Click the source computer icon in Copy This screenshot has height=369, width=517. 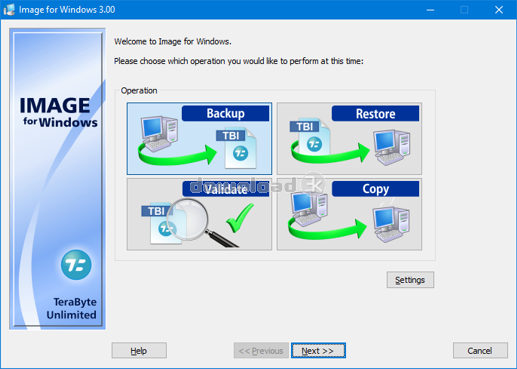coord(309,209)
